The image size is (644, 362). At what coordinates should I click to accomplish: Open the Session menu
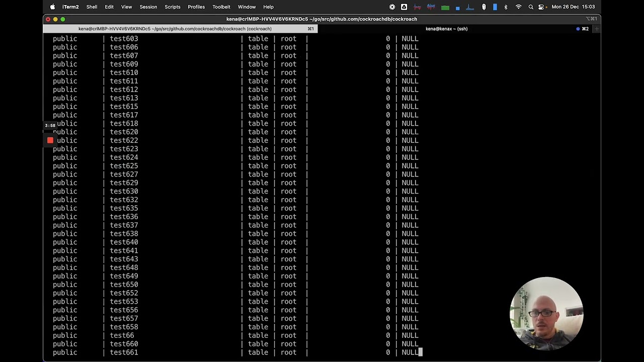(148, 7)
